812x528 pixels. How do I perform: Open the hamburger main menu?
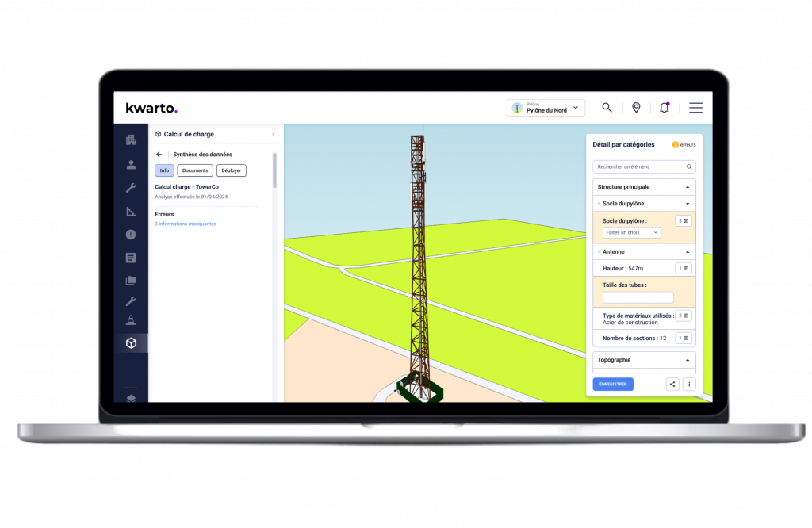click(695, 108)
